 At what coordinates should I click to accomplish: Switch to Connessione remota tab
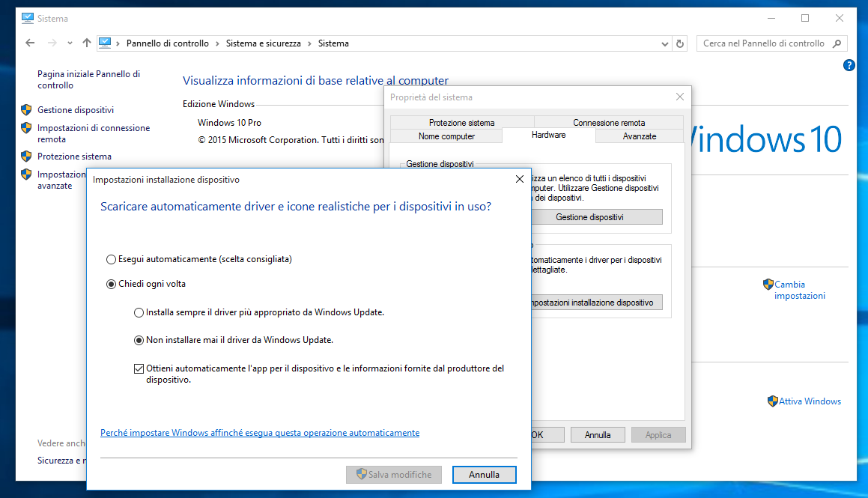click(x=609, y=122)
